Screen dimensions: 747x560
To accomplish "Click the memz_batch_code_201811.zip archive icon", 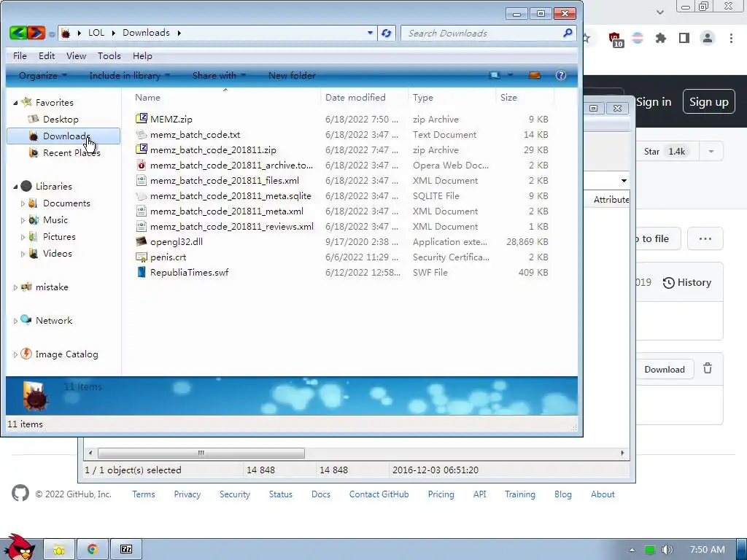I will [x=141, y=149].
